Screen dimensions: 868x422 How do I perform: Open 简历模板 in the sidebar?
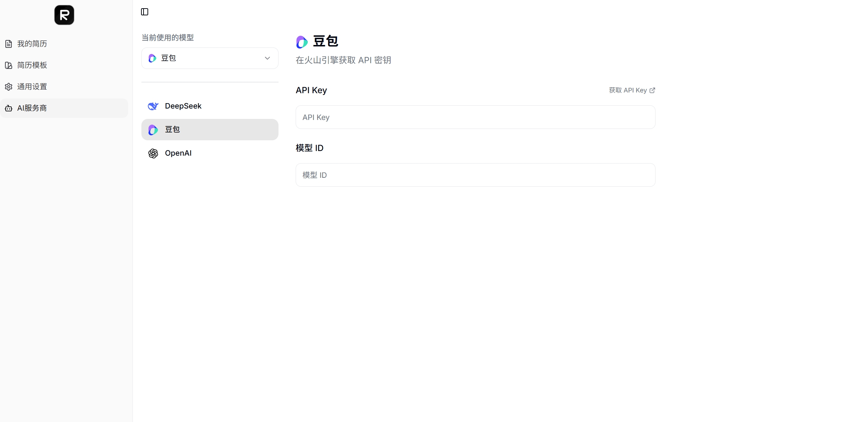64,65
